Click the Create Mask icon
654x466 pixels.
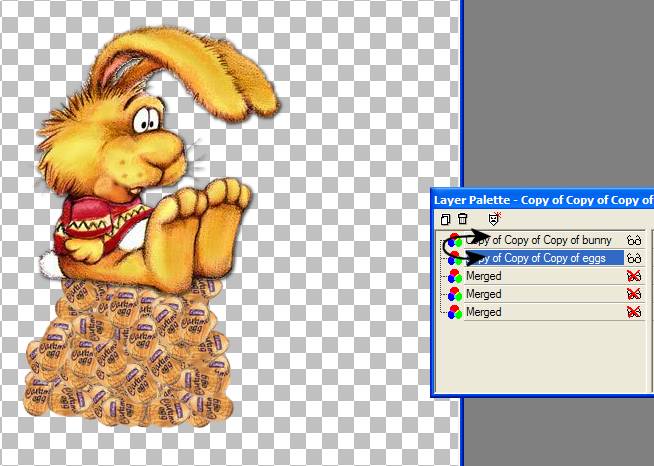click(x=494, y=219)
